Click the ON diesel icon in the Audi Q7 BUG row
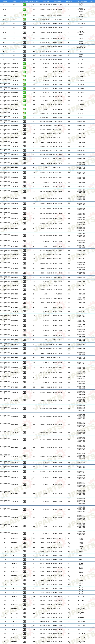Screen dimensions: 95x644 pyautogui.click(x=24, y=28)
